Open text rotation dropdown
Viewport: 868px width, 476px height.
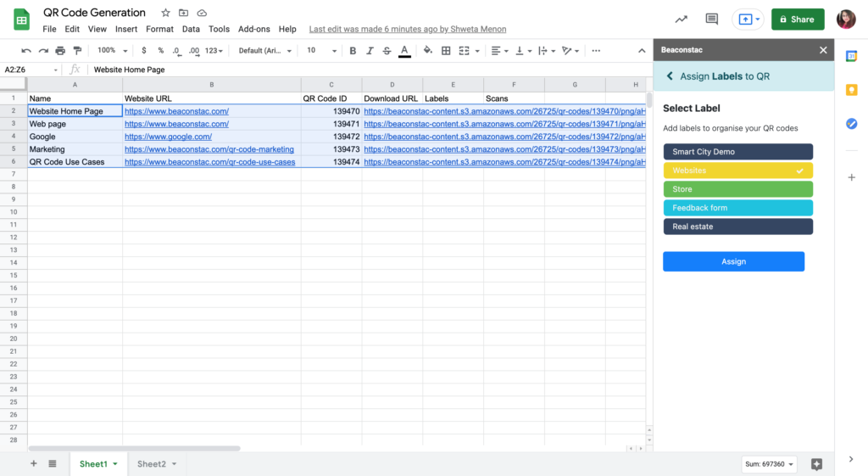(570, 50)
